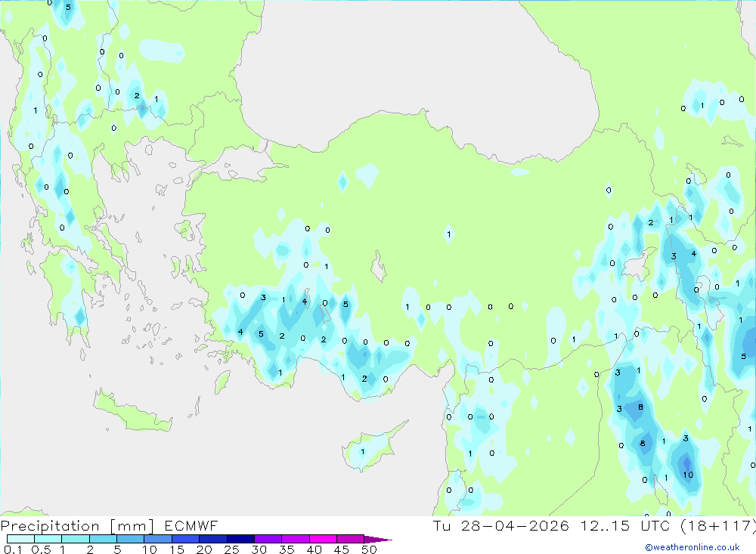
Task: Click the '(18+117)' forecast step text
Action: 718,526
